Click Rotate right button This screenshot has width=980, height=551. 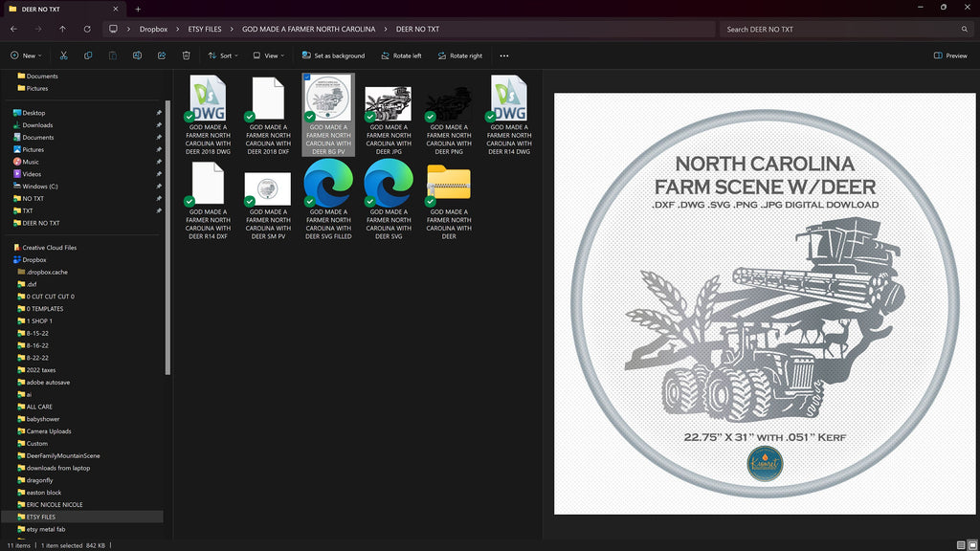[460, 55]
